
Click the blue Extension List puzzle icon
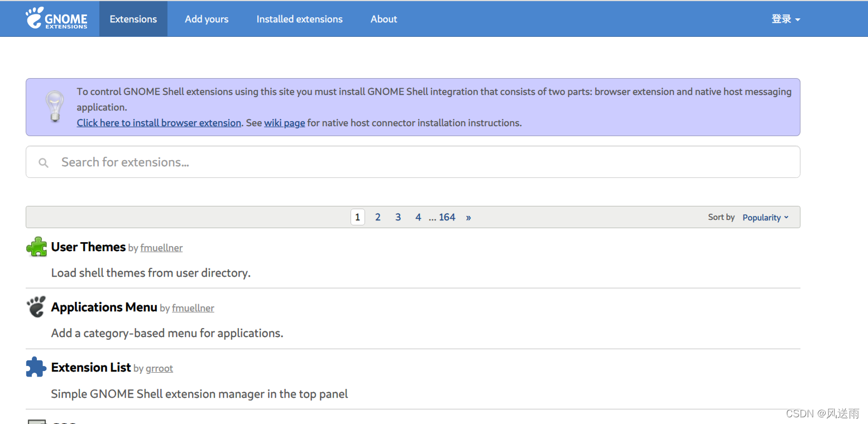36,367
